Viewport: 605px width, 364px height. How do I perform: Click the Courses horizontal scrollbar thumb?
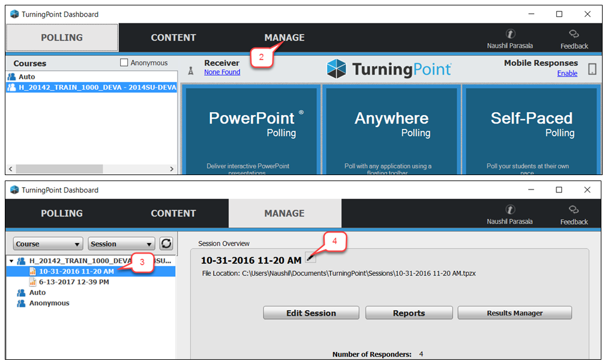pyautogui.click(x=59, y=169)
